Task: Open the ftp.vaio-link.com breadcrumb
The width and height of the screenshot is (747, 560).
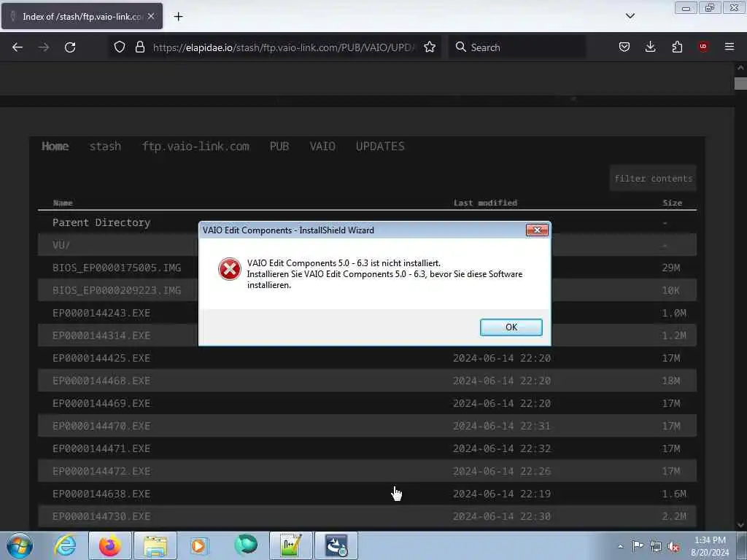Action: pos(196,146)
